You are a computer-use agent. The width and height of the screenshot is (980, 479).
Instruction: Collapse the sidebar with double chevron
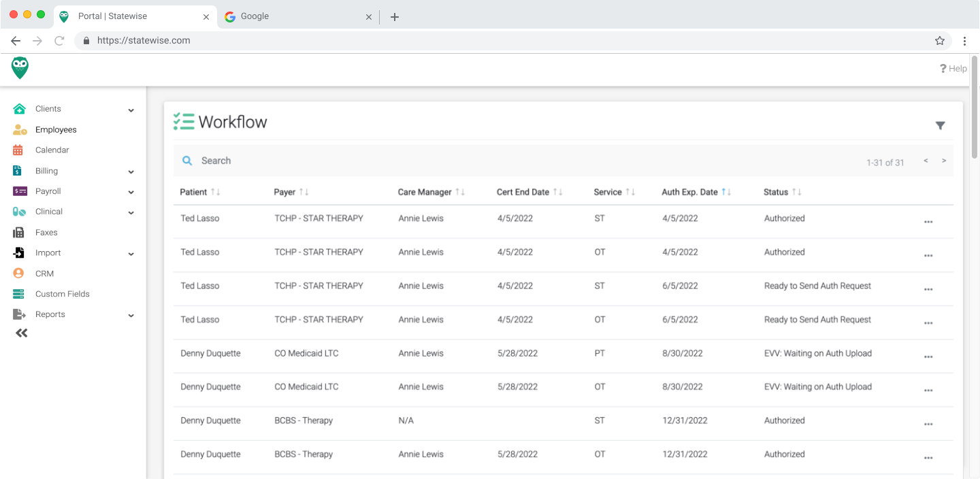[22, 333]
